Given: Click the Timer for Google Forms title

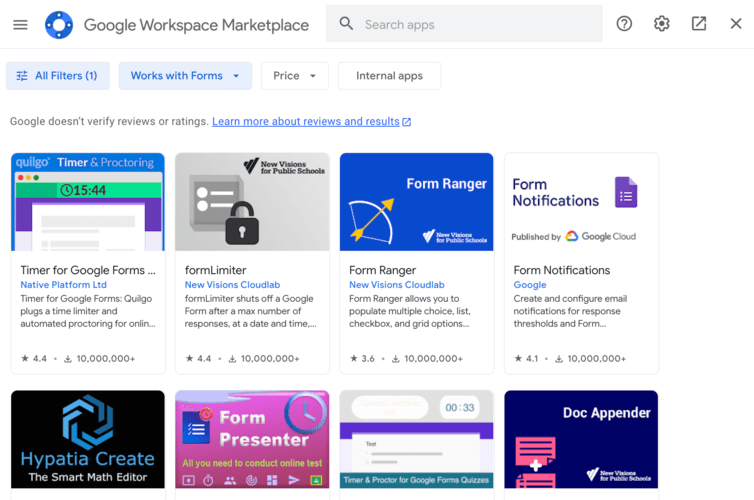Looking at the screenshot, I should pyautogui.click(x=88, y=270).
